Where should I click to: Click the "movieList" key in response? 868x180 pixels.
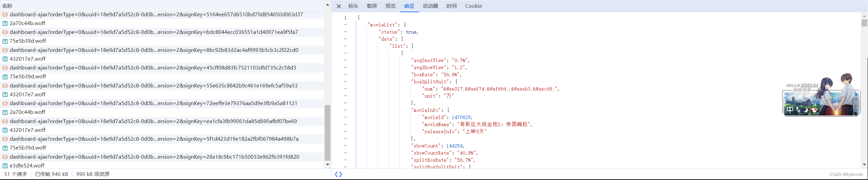click(x=382, y=25)
